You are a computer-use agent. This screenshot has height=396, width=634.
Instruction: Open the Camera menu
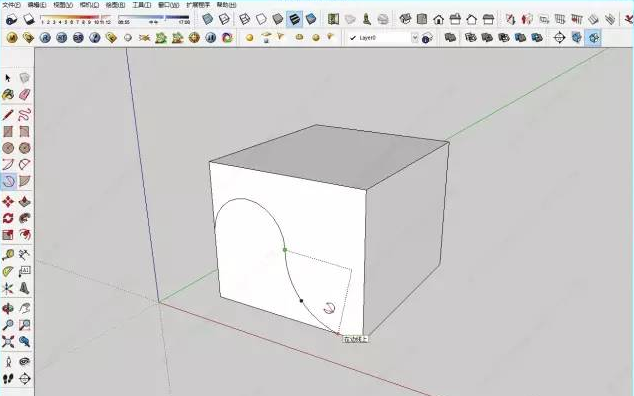pyautogui.click(x=89, y=5)
